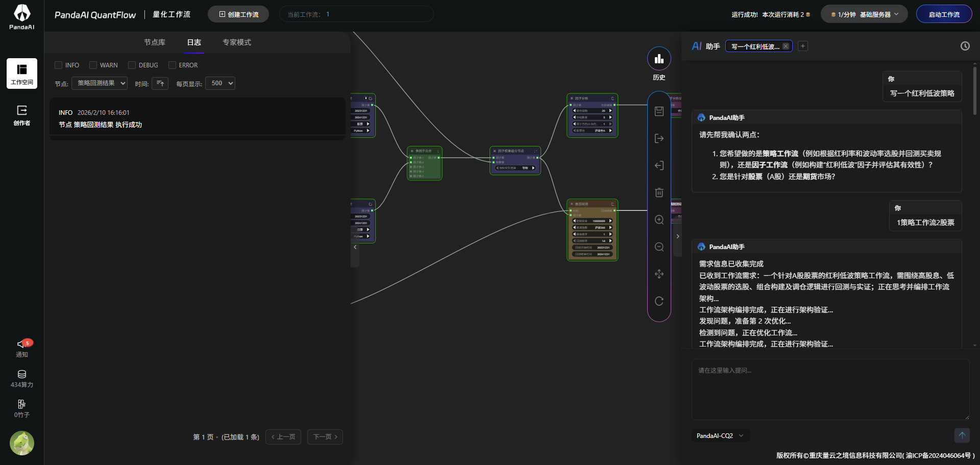Click log entry 节点 策略回测结果 执行成功
The height and width of the screenshot is (465, 980).
[198, 118]
